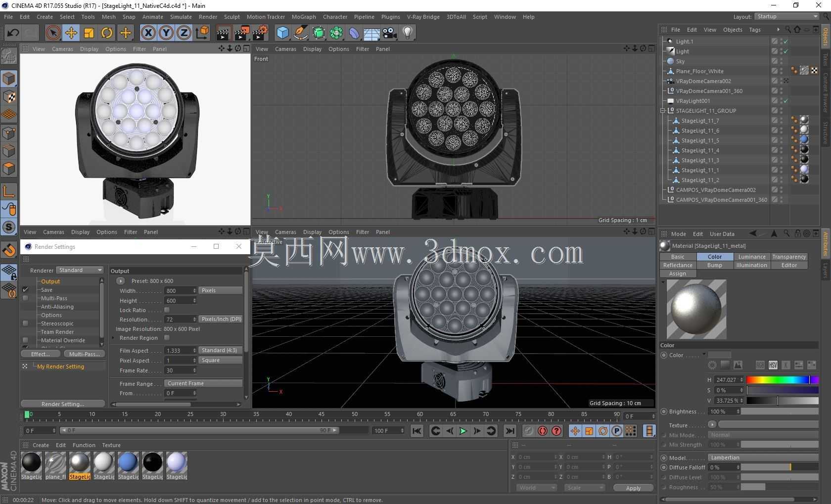
Task: Open the Layout Startup dropdown
Action: point(787,16)
